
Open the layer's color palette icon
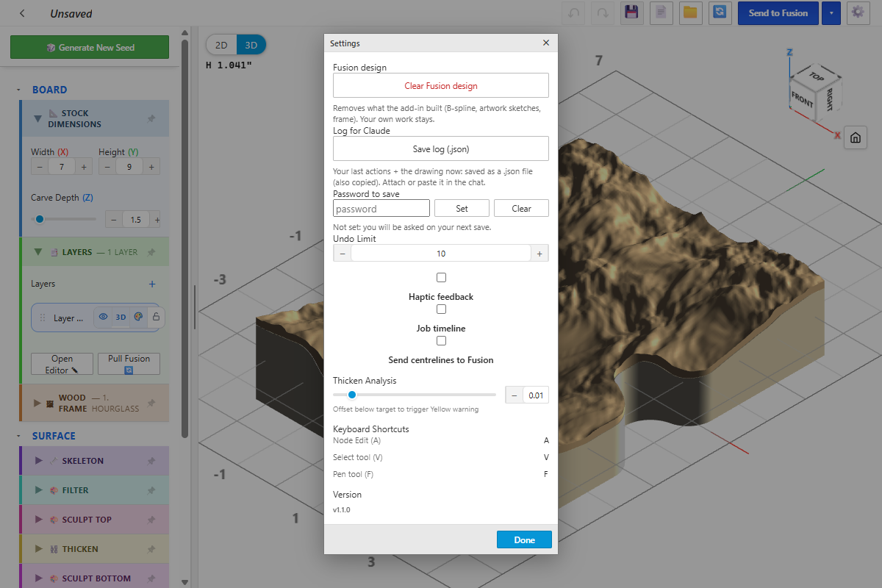[x=138, y=318]
